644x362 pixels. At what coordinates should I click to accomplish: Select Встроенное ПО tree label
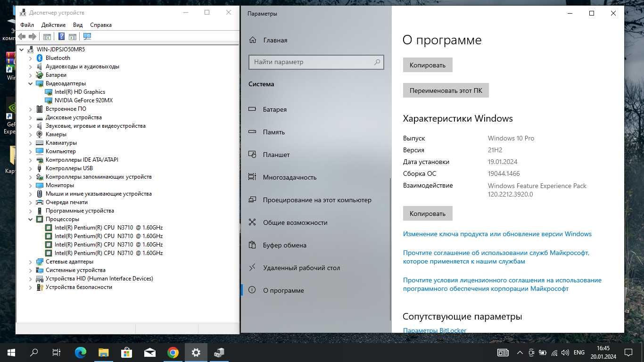[66, 109]
